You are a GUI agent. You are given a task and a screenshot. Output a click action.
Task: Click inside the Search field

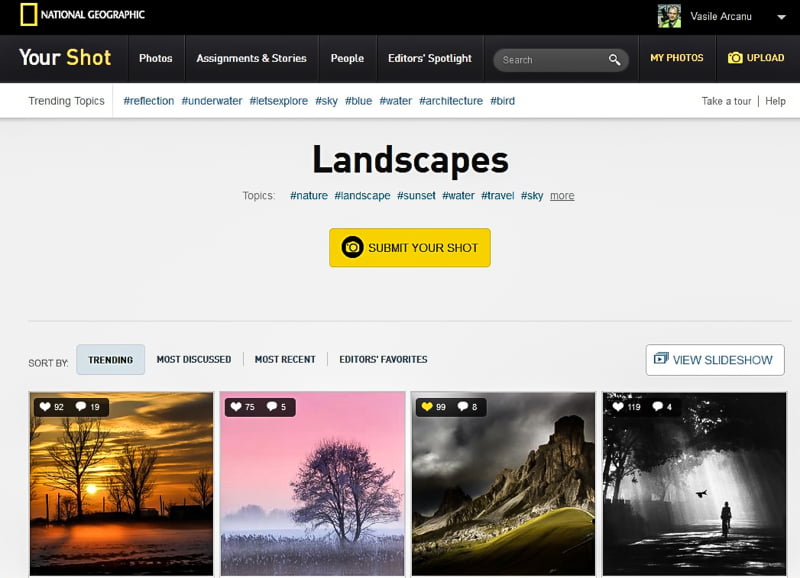click(x=550, y=60)
